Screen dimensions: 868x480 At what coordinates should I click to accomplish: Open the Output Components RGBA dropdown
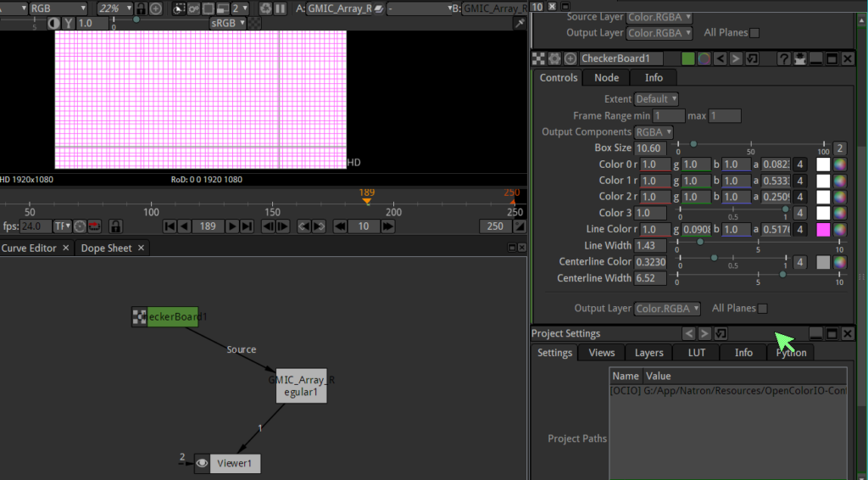[654, 132]
